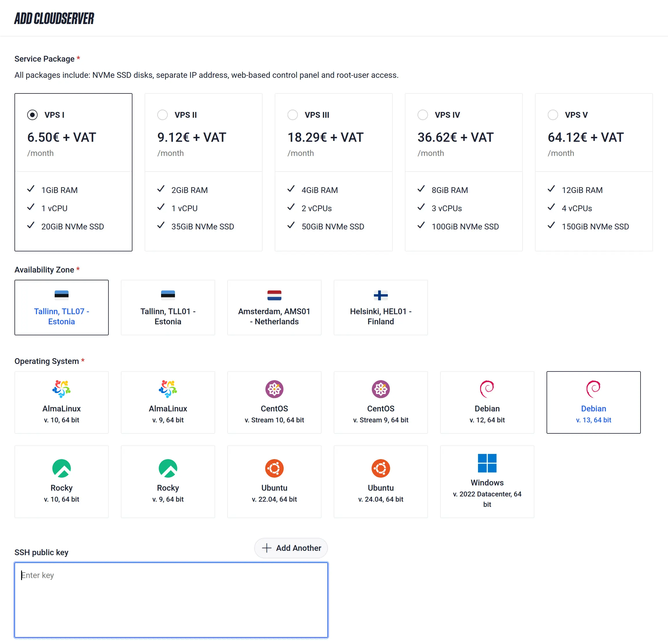
Task: Click the Netherlands flag for Amsterdam AMS01
Action: click(274, 295)
